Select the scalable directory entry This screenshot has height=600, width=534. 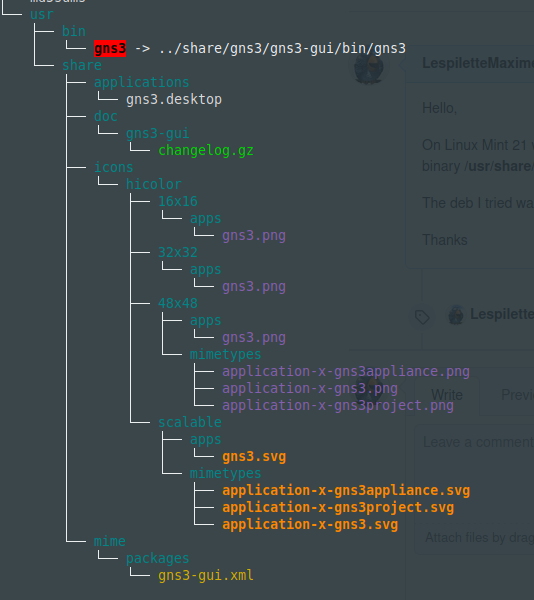tap(190, 422)
